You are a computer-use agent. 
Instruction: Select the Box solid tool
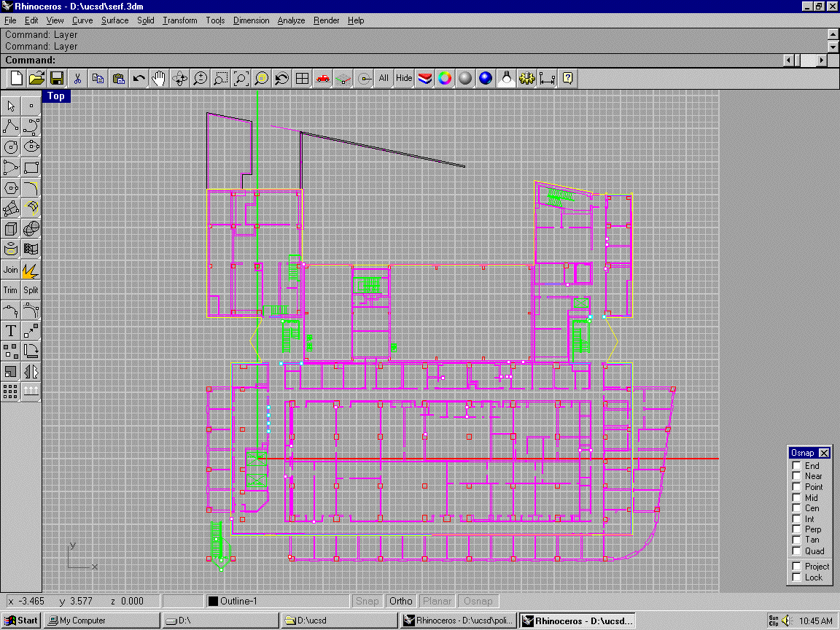(x=10, y=229)
